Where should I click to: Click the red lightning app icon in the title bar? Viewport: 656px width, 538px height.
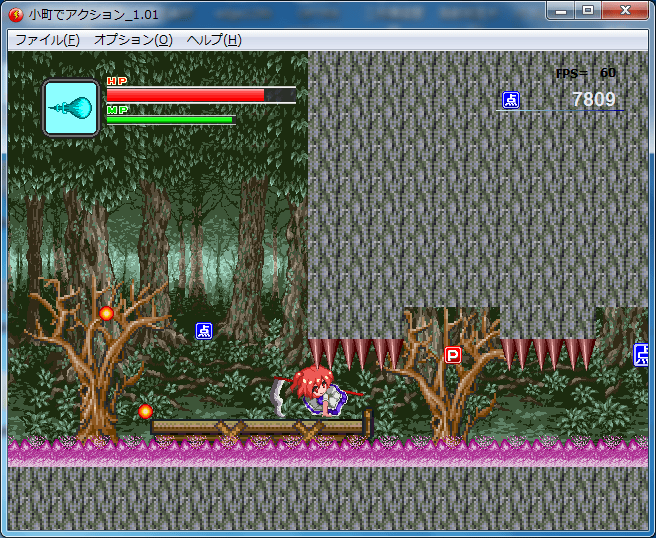point(15,15)
